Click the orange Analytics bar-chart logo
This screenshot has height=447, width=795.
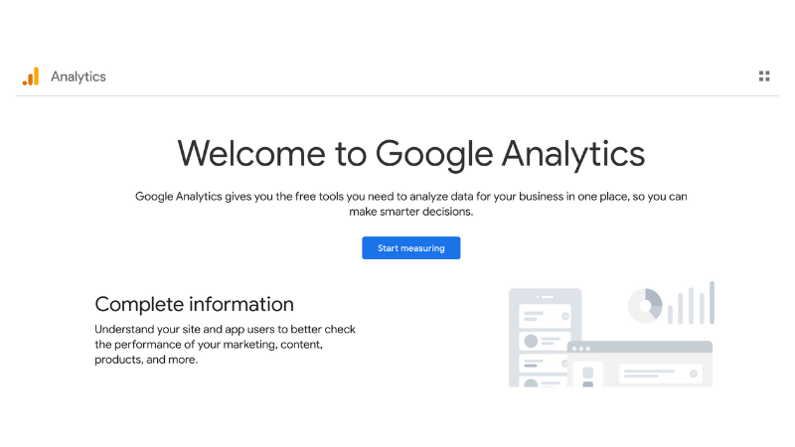pos(30,77)
